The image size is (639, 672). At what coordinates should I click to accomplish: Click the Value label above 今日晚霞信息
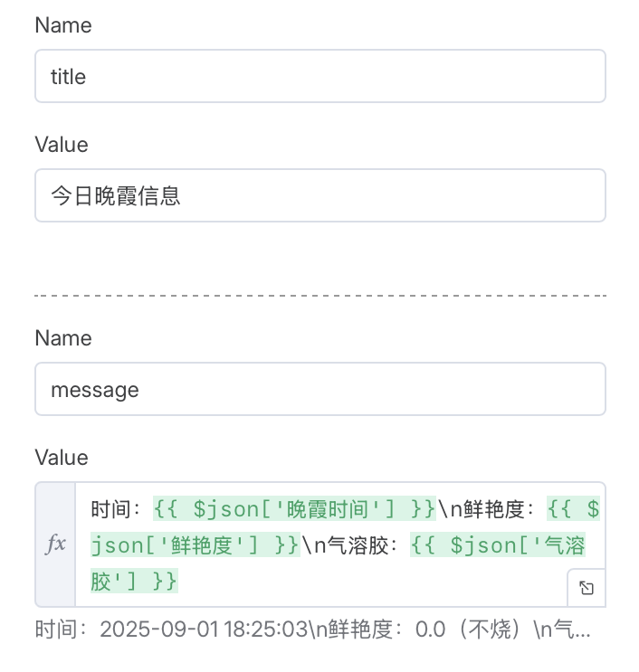click(62, 145)
